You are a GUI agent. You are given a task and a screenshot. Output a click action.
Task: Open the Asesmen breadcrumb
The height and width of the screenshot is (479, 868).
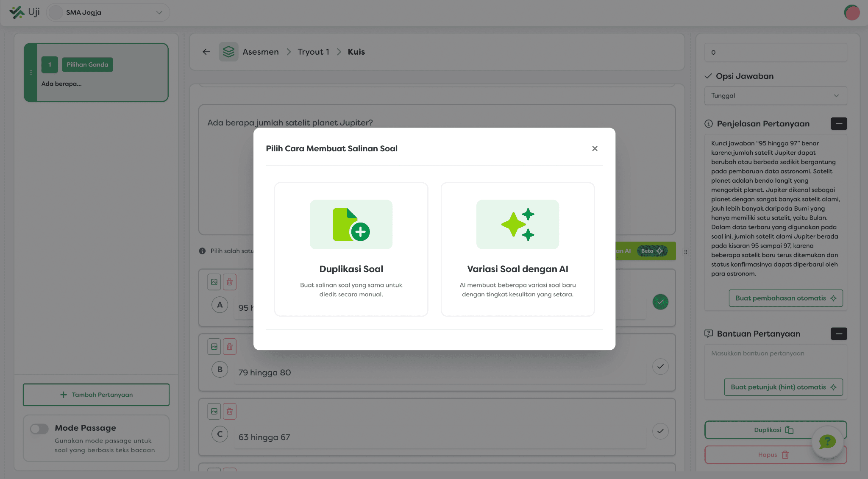pyautogui.click(x=261, y=52)
